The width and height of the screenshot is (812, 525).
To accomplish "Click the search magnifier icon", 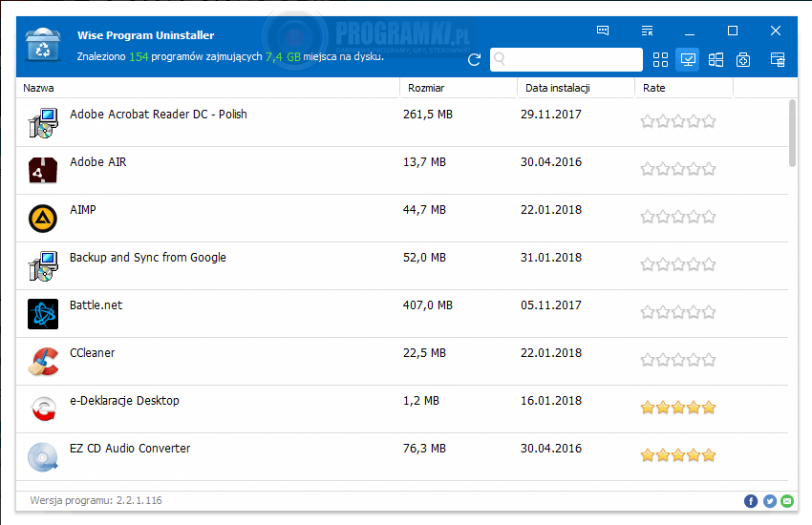I will (x=500, y=59).
